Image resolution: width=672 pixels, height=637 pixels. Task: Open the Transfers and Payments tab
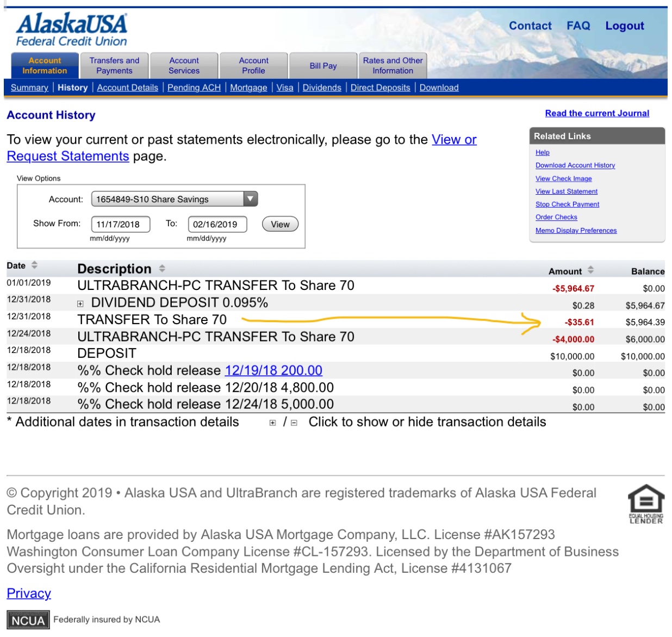coord(114,66)
